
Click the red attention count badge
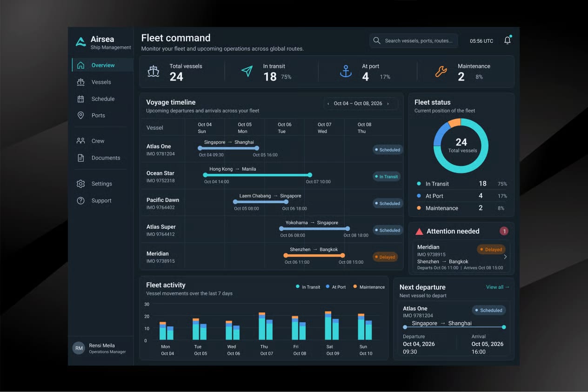coord(504,231)
